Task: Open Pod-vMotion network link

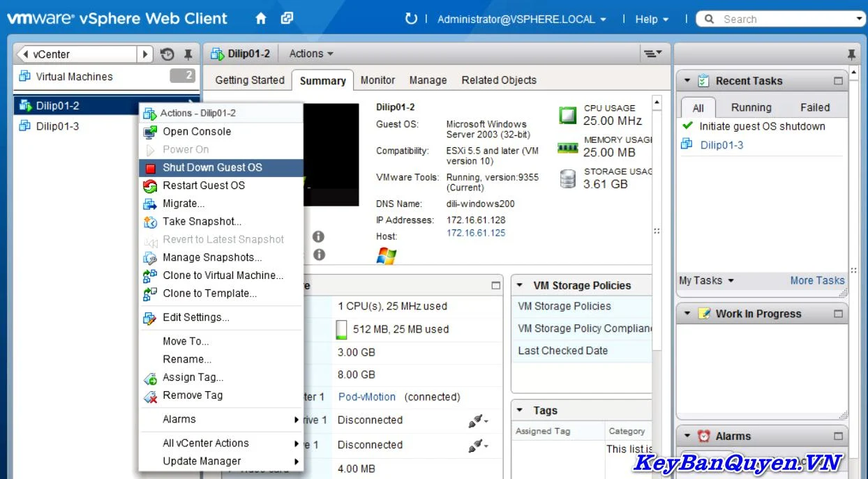Action: pos(367,397)
